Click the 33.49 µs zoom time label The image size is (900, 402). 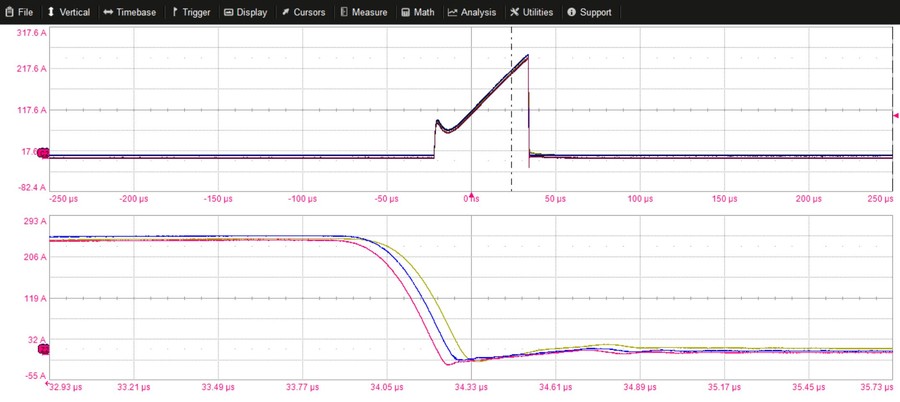(218, 388)
